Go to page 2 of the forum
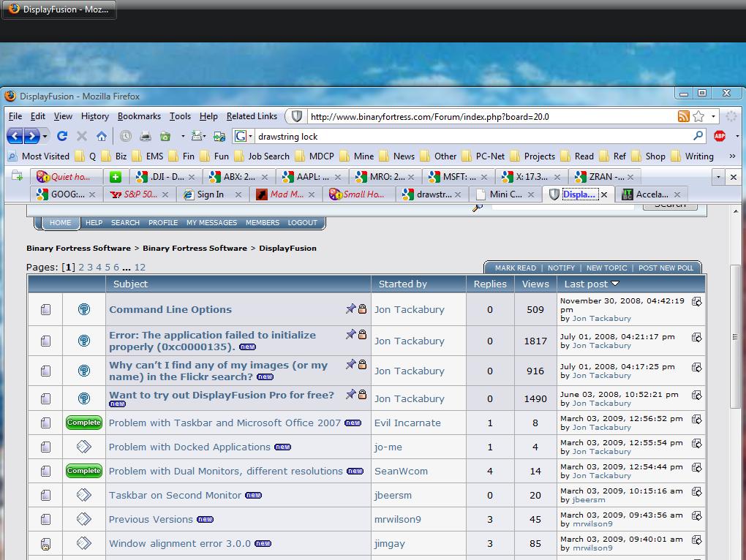 81,268
